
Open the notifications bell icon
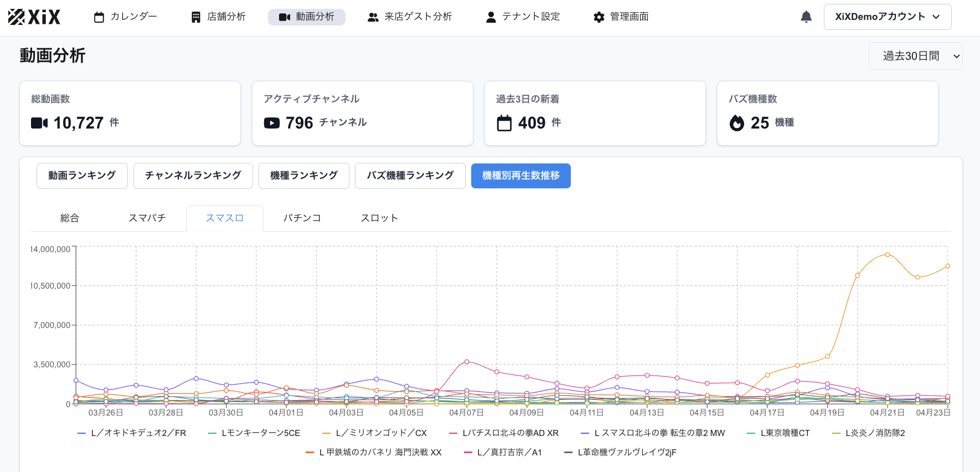tap(806, 17)
